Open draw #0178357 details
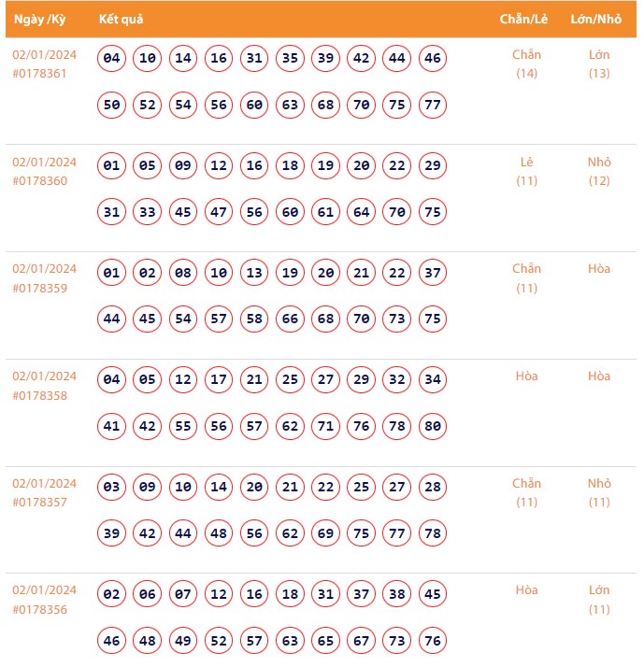This screenshot has height=667, width=644. pos(39,503)
